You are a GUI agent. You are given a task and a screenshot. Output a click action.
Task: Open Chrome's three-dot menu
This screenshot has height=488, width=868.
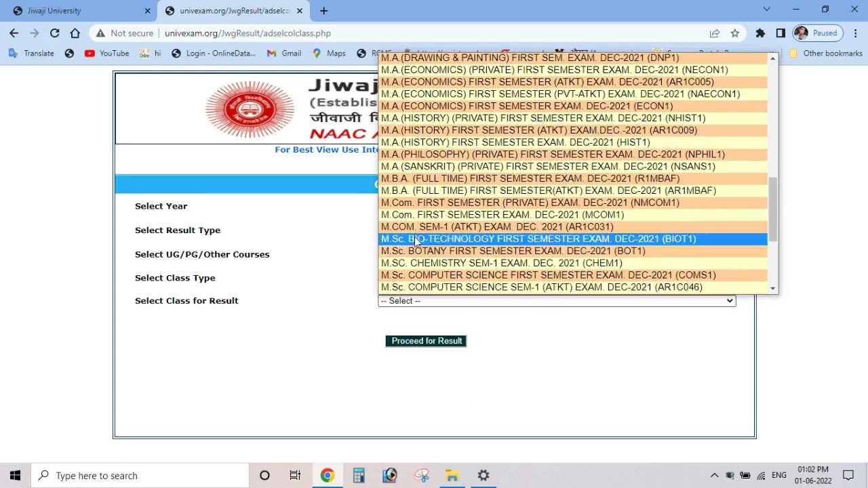tap(856, 33)
